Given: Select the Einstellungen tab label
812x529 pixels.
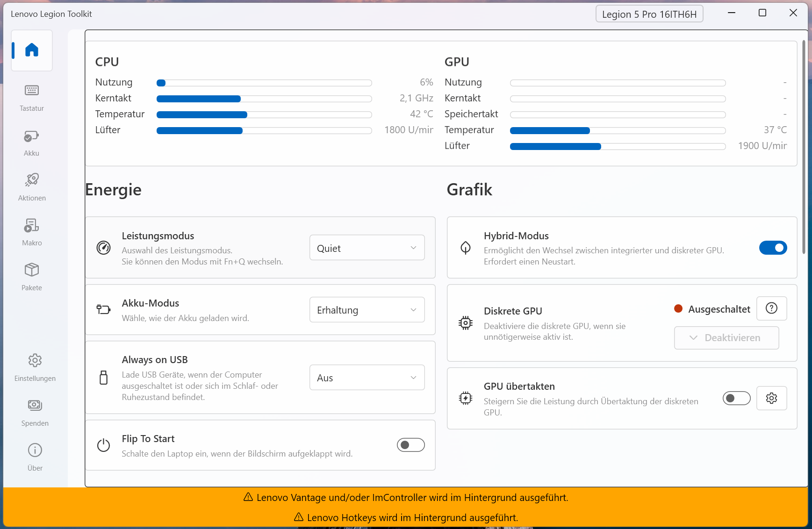Looking at the screenshot, I should 35,379.
